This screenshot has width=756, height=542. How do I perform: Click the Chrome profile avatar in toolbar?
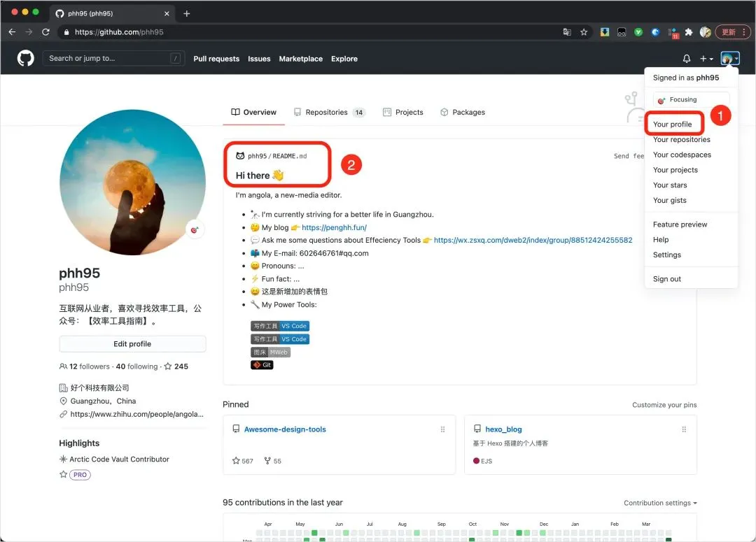[706, 31]
